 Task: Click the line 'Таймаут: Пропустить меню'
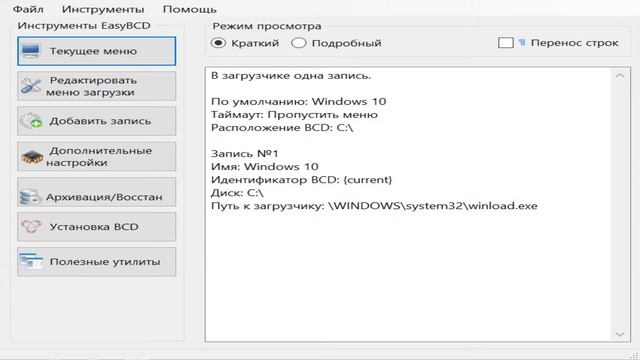click(294, 114)
